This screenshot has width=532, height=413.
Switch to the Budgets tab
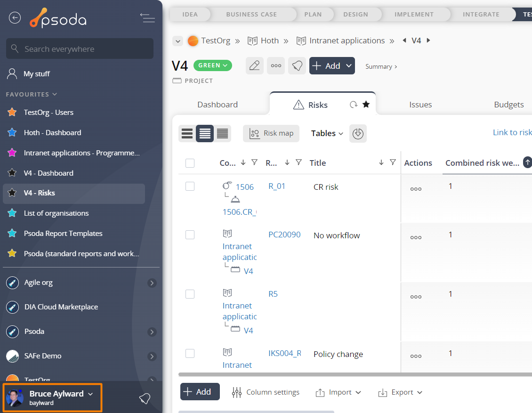click(509, 105)
